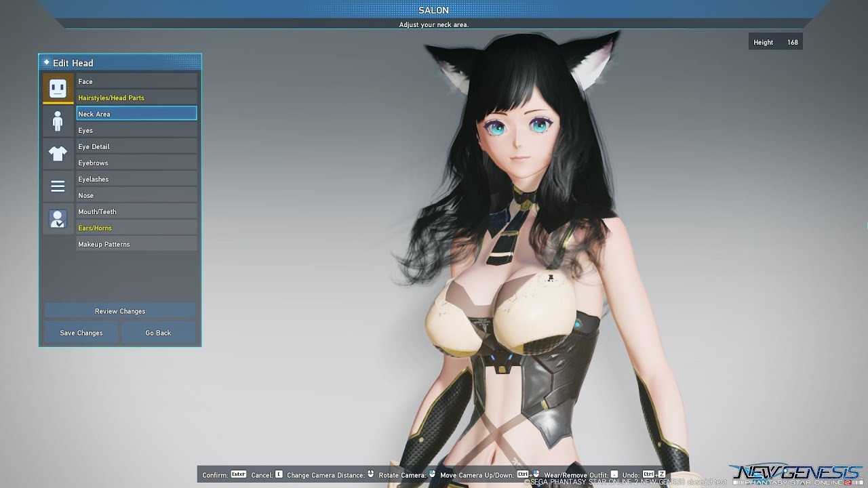Click the SALON header title
Screen dimensions: 868x488
[x=434, y=10]
